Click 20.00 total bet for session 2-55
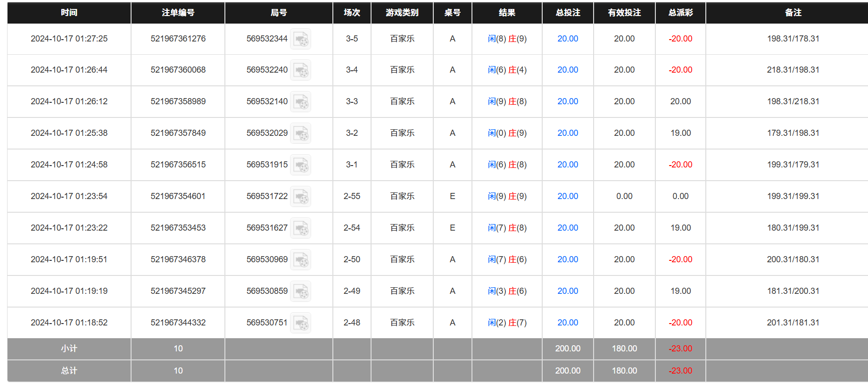The image size is (868, 383). (x=567, y=196)
